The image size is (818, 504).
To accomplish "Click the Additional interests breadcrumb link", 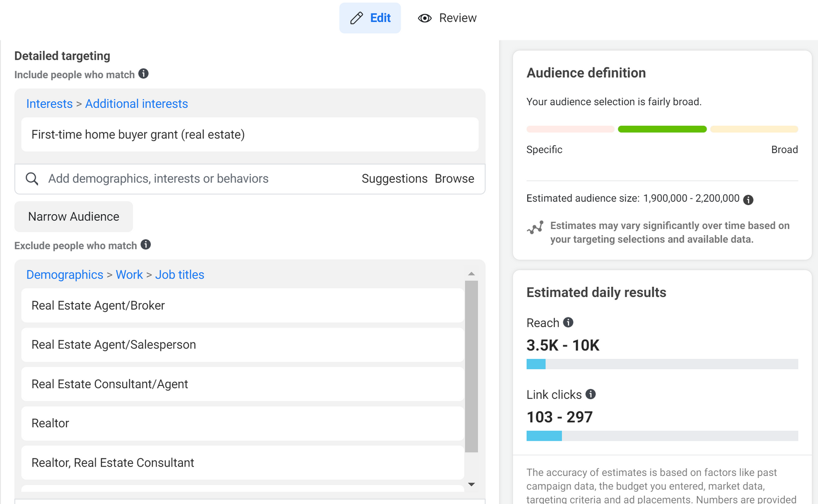I will pos(137,104).
